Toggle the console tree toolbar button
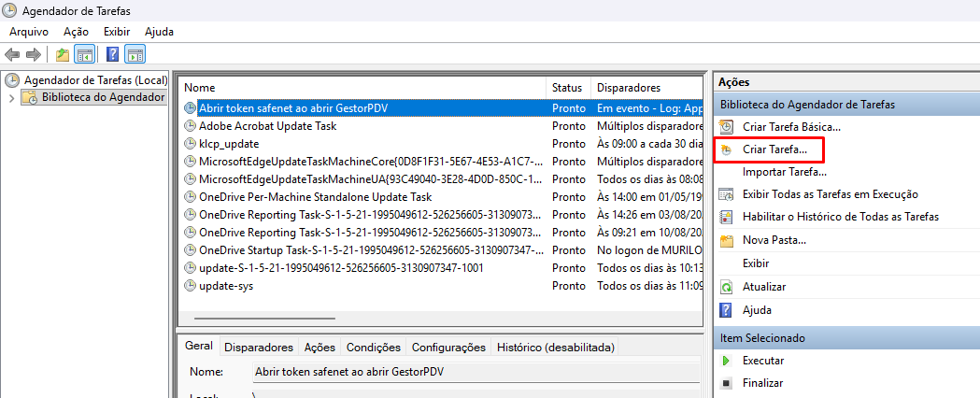 84,54
